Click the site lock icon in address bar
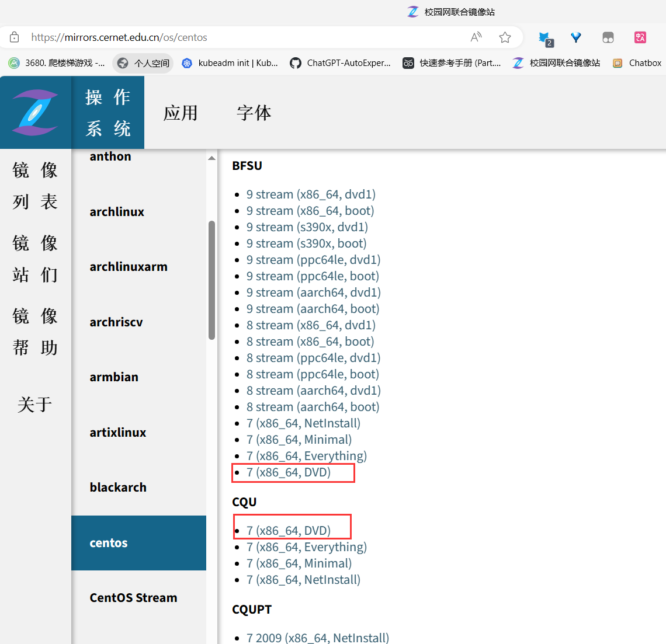 tap(14, 37)
